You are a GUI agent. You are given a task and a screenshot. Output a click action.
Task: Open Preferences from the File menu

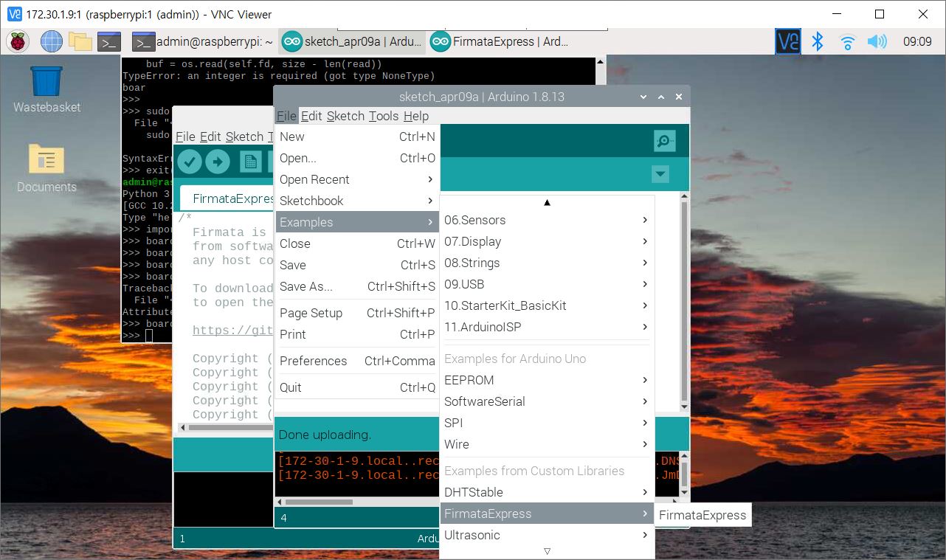coord(357,361)
